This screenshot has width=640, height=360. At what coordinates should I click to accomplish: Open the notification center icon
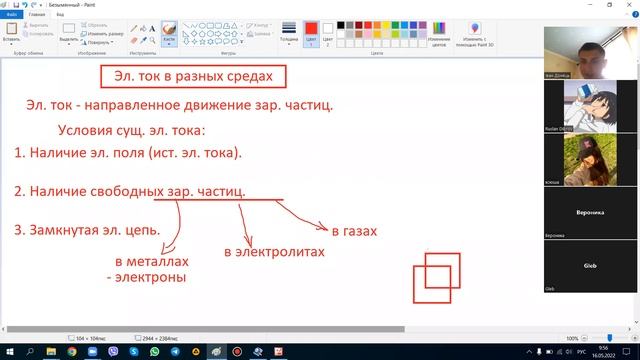click(x=627, y=351)
